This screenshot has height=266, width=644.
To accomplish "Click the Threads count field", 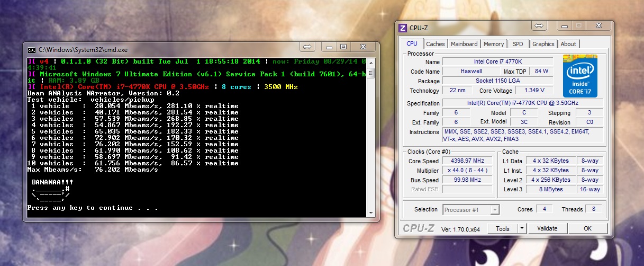I will pos(593,209).
